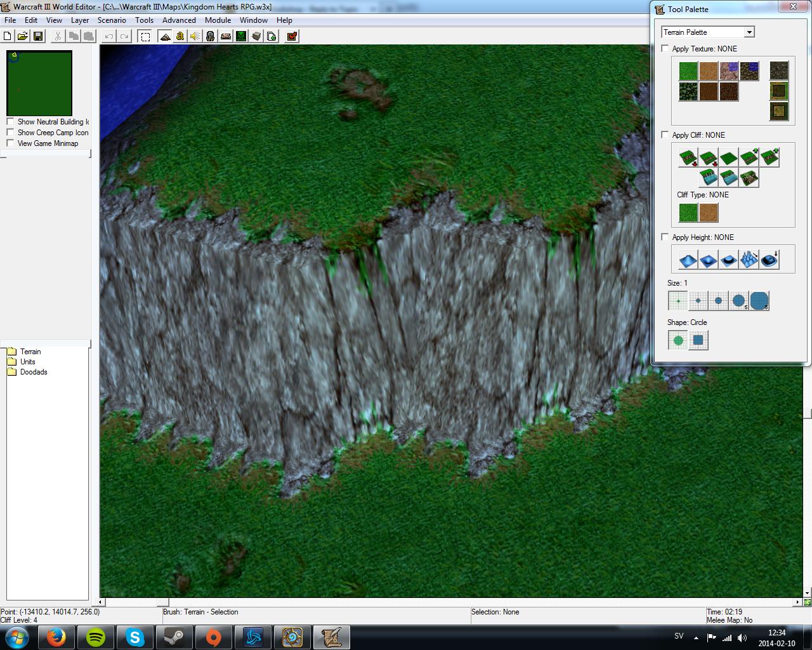Select the Plateau height tool
Viewport: 812px width, 650px height.
729,259
